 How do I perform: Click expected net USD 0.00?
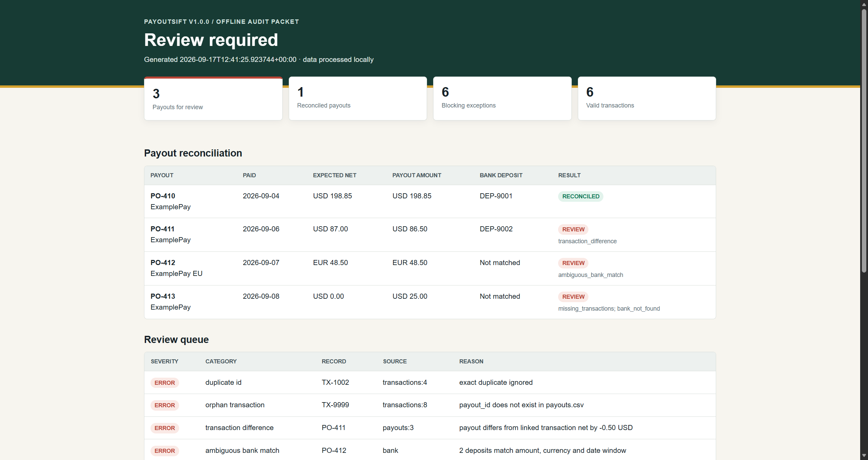328,296
